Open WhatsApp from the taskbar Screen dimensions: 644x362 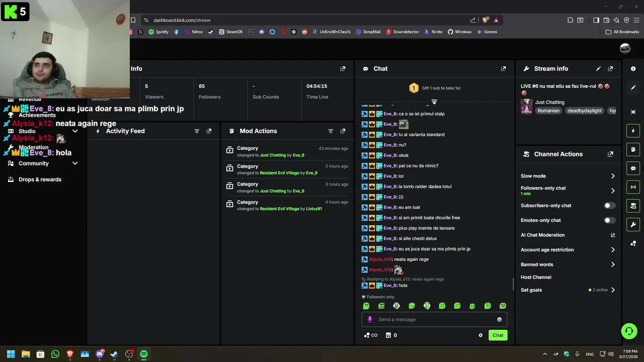[55, 354]
